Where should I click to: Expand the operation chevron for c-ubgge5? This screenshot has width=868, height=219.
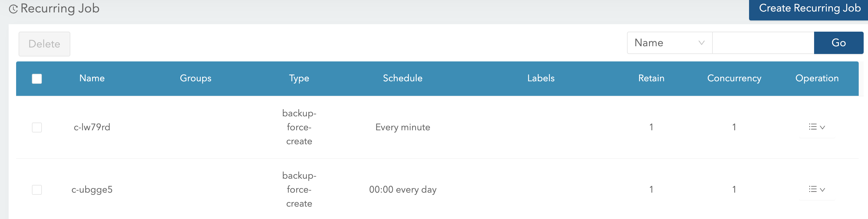(x=822, y=190)
